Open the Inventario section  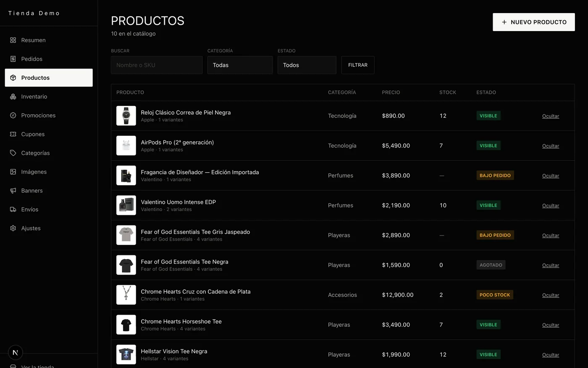point(49,96)
